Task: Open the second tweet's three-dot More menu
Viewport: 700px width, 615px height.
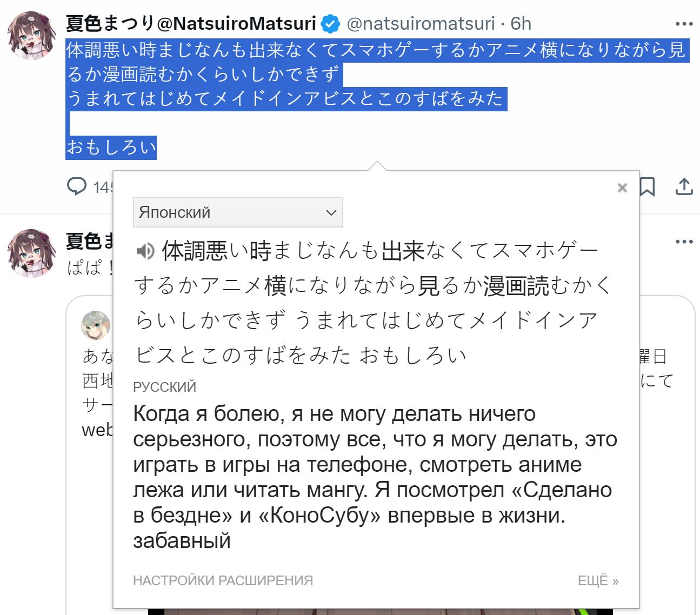Action: pyautogui.click(x=684, y=242)
